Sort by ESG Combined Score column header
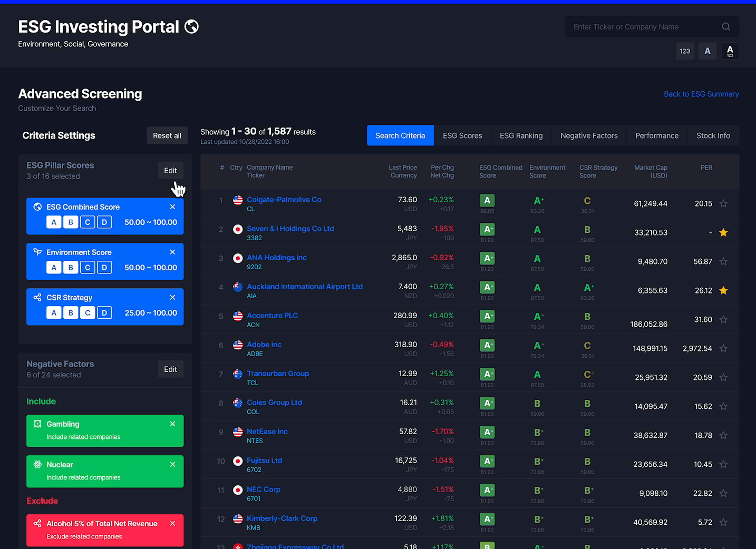This screenshot has width=756, height=549. (500, 171)
